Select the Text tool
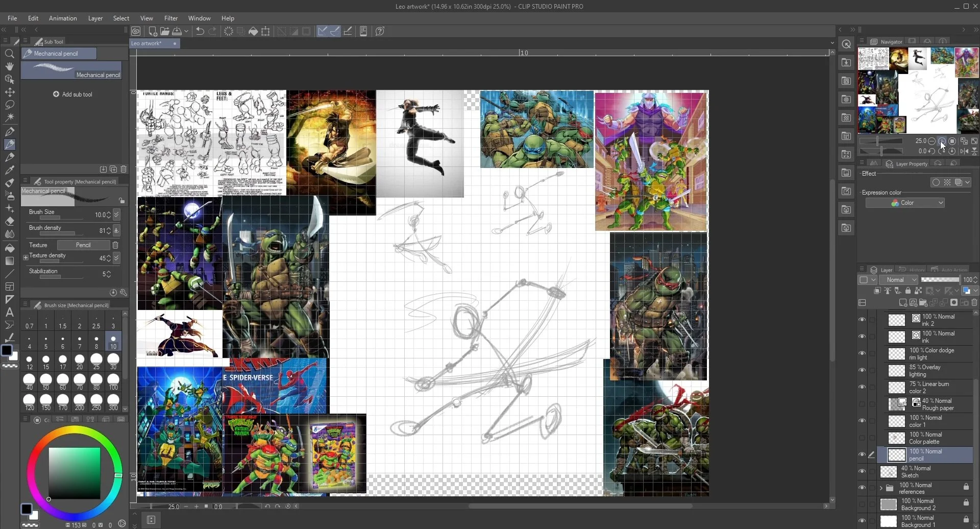980x529 pixels. point(9,312)
